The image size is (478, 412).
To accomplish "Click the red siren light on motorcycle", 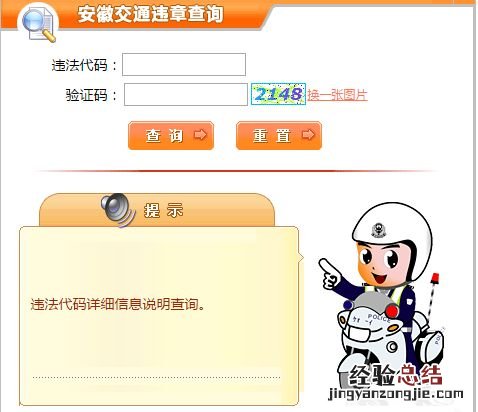I will click(x=435, y=277).
